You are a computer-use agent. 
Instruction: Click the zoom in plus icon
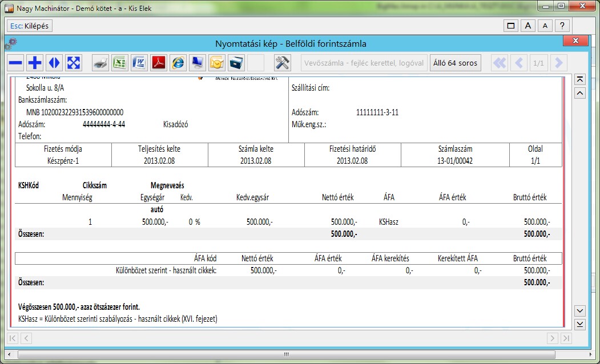35,63
